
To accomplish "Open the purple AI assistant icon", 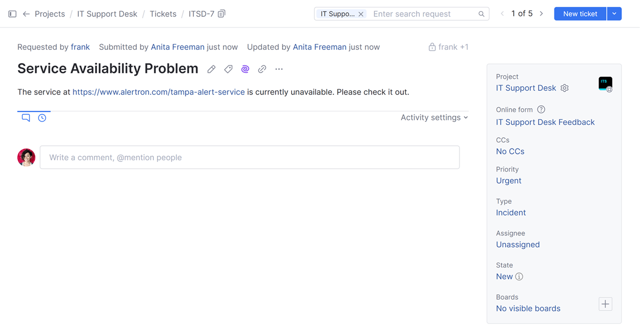I will (245, 69).
